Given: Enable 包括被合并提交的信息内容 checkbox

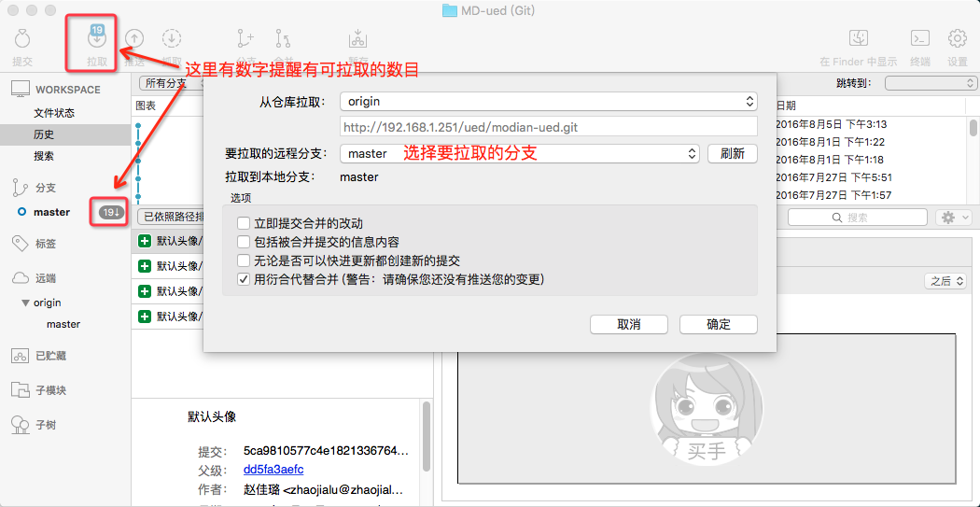Looking at the screenshot, I should (243, 242).
